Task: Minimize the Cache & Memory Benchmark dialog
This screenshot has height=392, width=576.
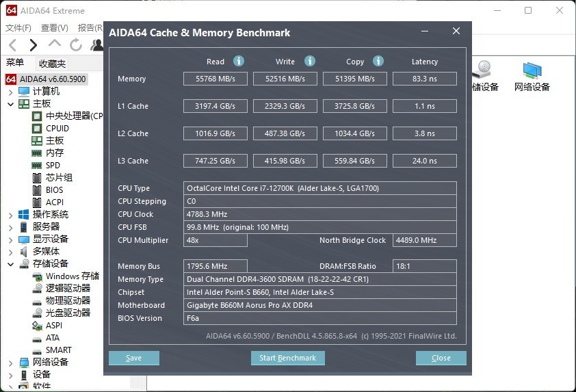Action: [425, 31]
